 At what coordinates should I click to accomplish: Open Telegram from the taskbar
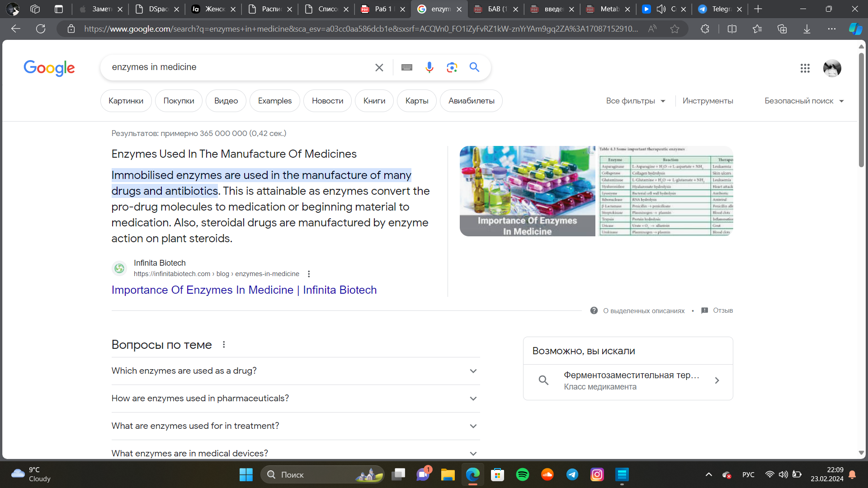pos(572,474)
